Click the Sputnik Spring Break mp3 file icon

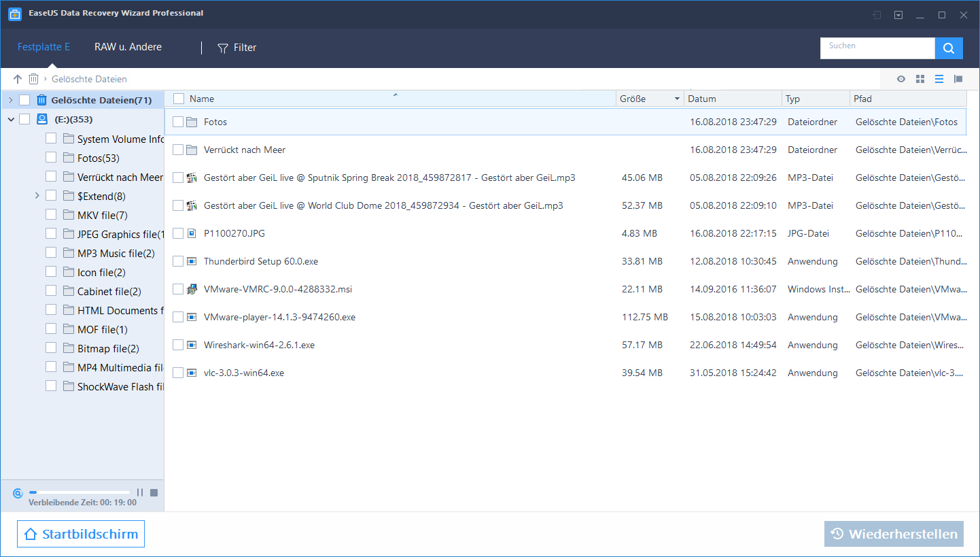click(x=192, y=178)
